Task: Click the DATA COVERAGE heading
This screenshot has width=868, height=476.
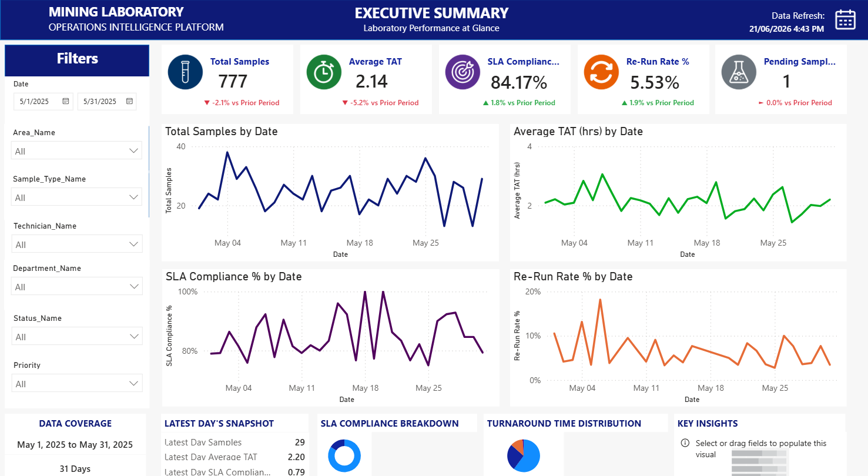Action: click(75, 423)
